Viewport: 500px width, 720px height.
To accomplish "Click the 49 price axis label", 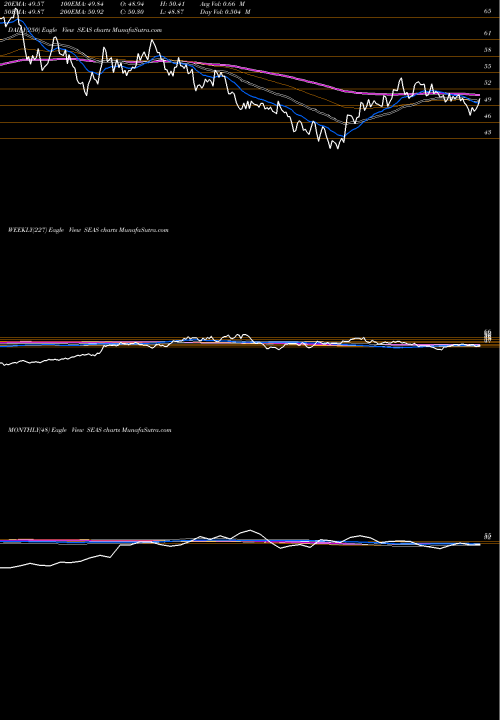I will (x=488, y=100).
